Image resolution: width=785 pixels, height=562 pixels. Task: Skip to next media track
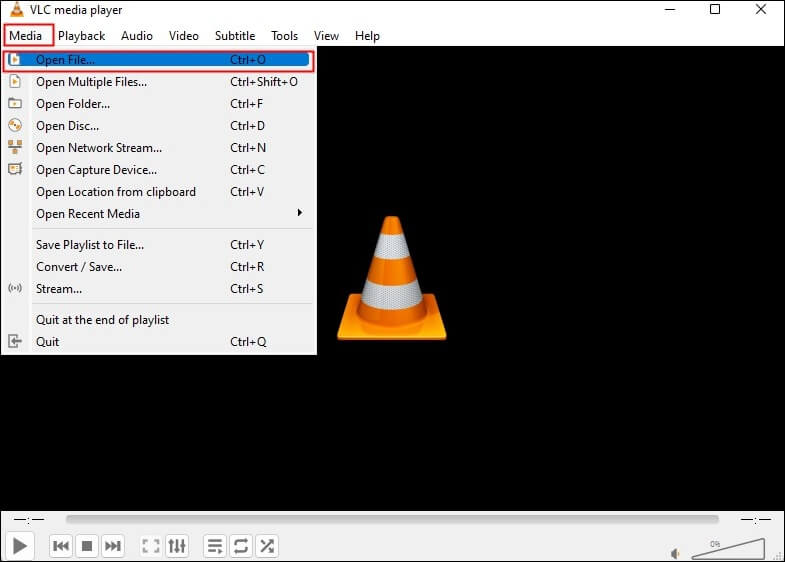tap(113, 546)
